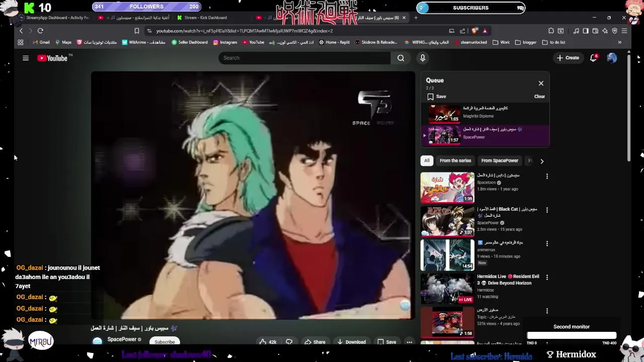Play the Maghribi Diplome queue item
Image resolution: width=644 pixels, height=362 pixels.
(x=485, y=114)
